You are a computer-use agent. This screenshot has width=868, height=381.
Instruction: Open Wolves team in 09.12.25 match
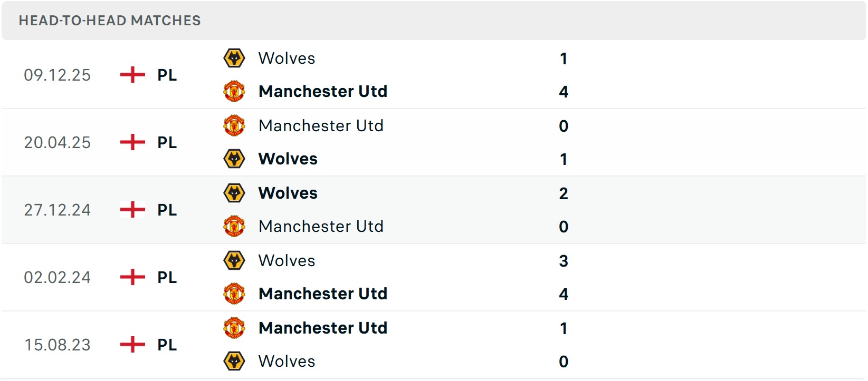coord(287,58)
